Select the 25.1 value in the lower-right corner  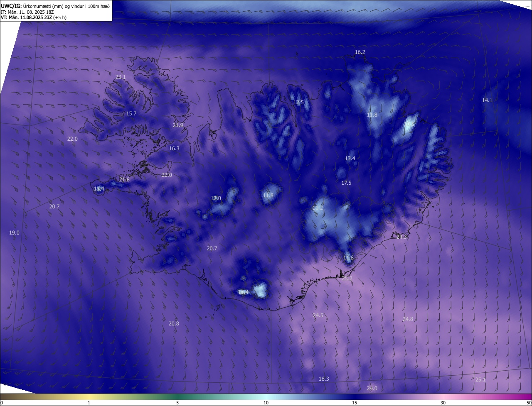coord(480,380)
